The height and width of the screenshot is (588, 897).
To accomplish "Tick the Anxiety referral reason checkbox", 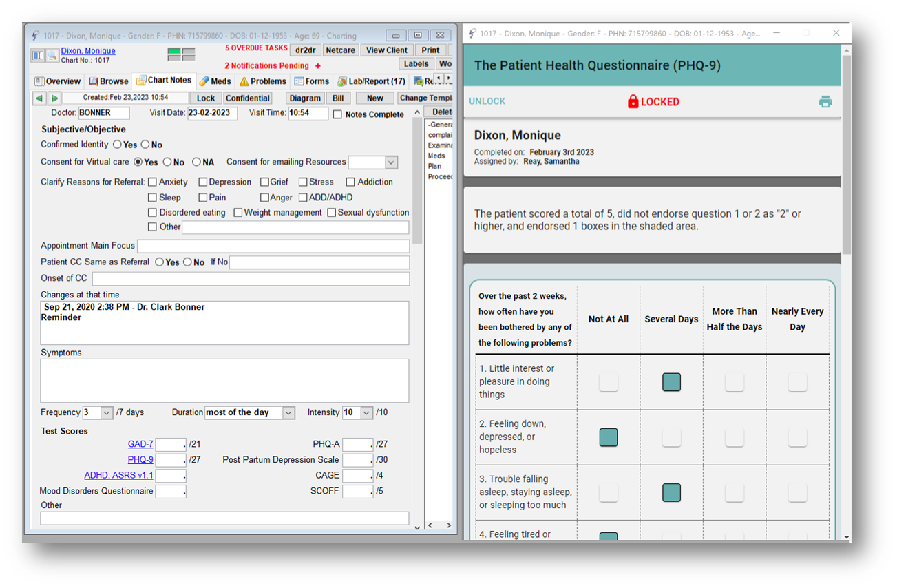I will [x=152, y=182].
